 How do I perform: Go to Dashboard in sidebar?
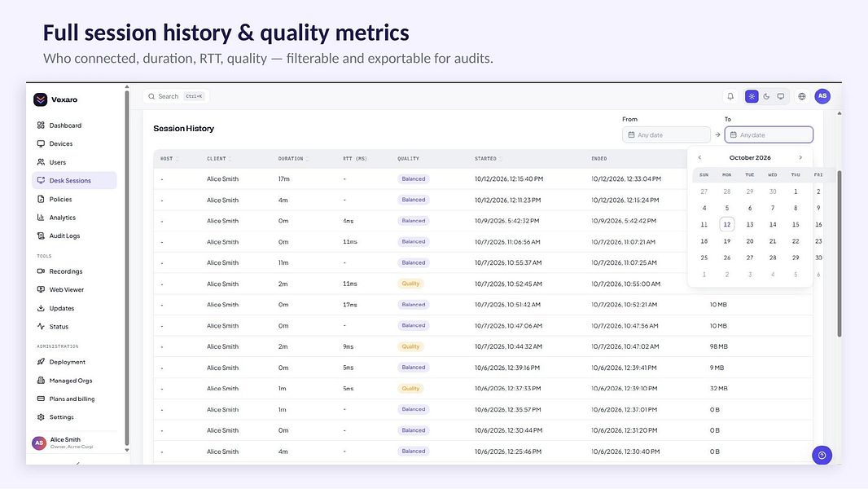[x=74, y=126]
